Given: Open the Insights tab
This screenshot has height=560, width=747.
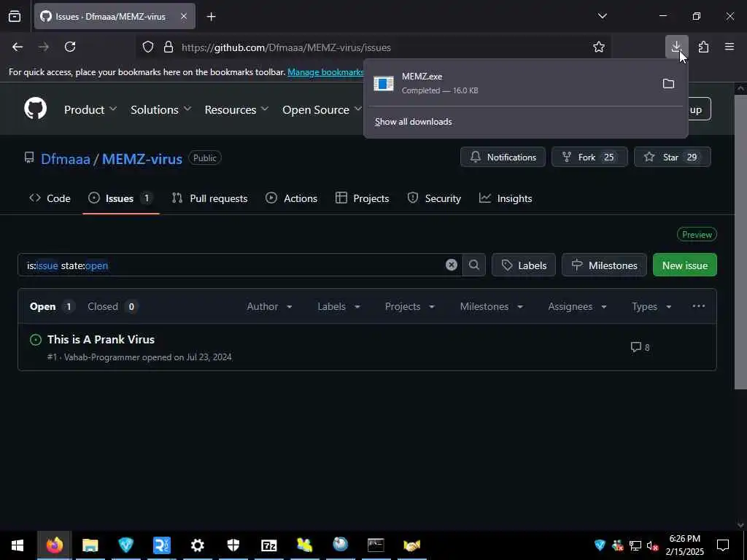Looking at the screenshot, I should 506,198.
